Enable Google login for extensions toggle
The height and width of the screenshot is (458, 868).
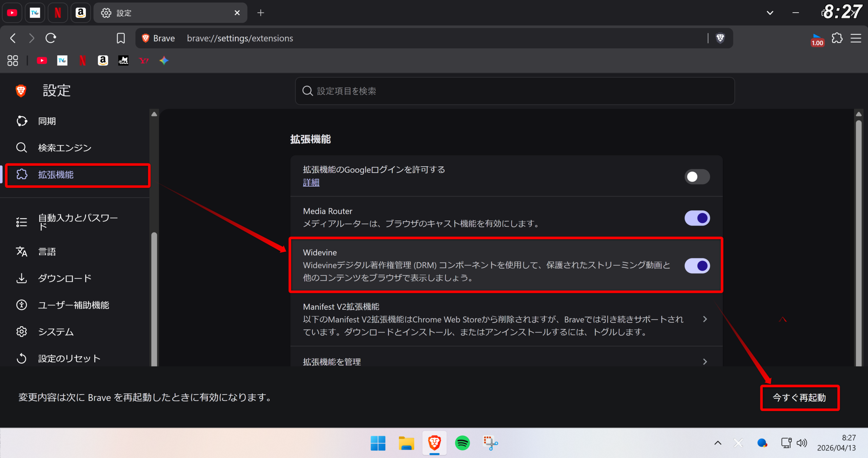(697, 177)
